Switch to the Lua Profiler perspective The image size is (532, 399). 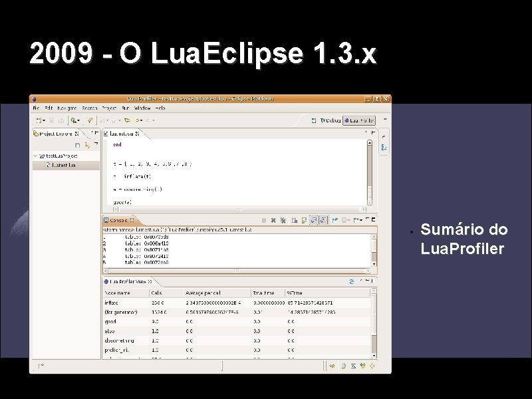click(x=359, y=120)
